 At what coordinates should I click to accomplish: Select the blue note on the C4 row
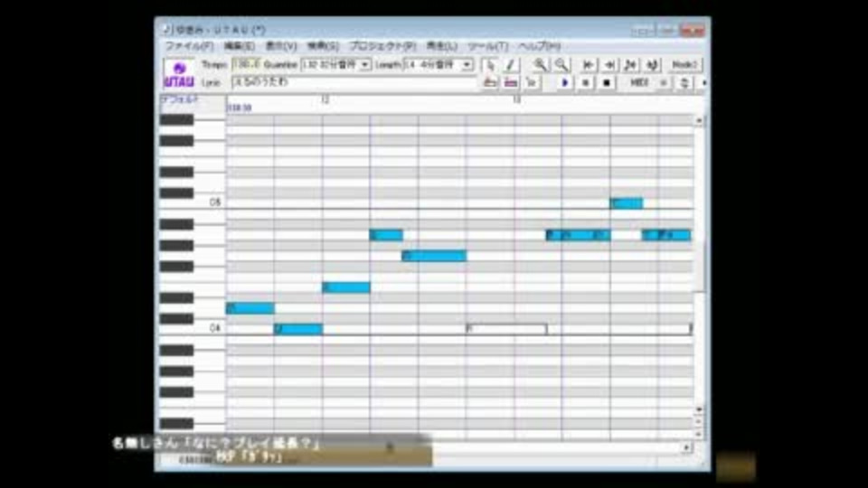(298, 329)
